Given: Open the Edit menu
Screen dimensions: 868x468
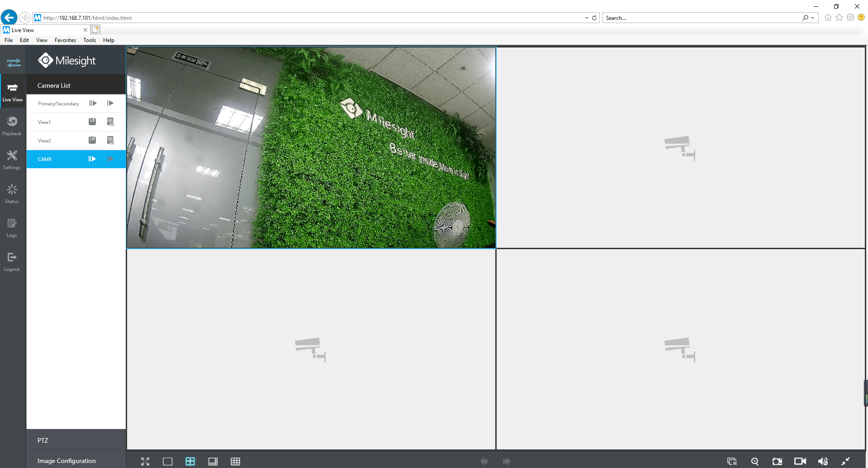Looking at the screenshot, I should point(24,40).
